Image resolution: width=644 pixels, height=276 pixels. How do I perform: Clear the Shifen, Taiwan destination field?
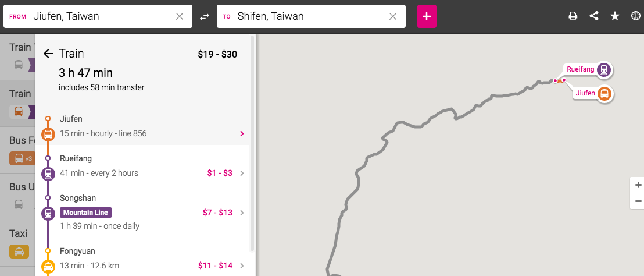coord(393,17)
